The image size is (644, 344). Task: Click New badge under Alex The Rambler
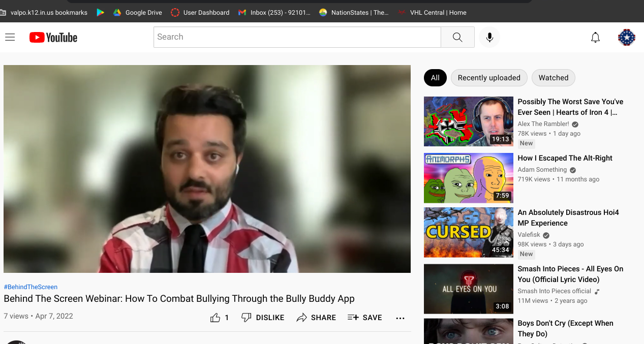point(527,143)
